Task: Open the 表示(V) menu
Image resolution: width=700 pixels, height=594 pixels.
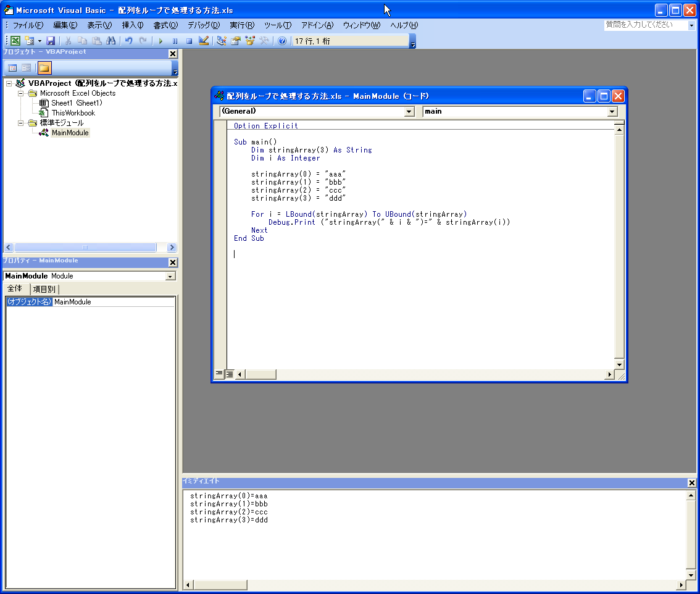Action: click(x=99, y=25)
